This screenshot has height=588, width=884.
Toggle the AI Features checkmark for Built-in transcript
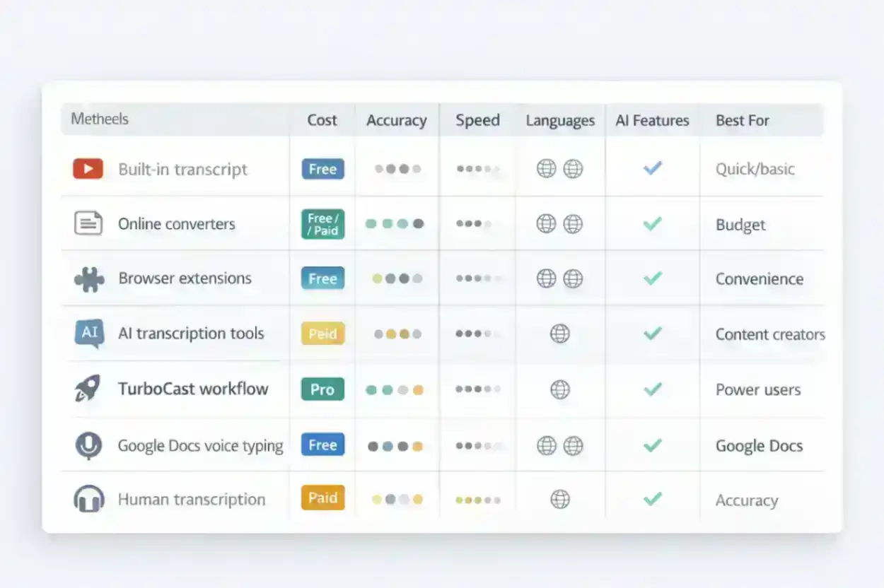[652, 168]
